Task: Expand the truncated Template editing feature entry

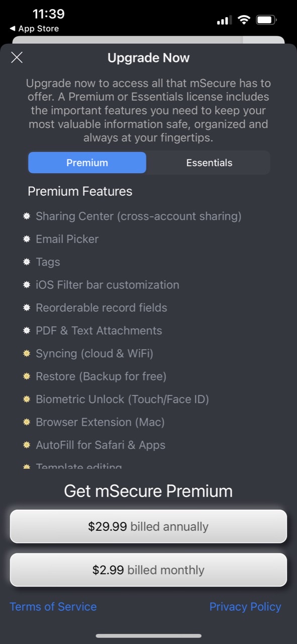Action: pyautogui.click(x=78, y=466)
